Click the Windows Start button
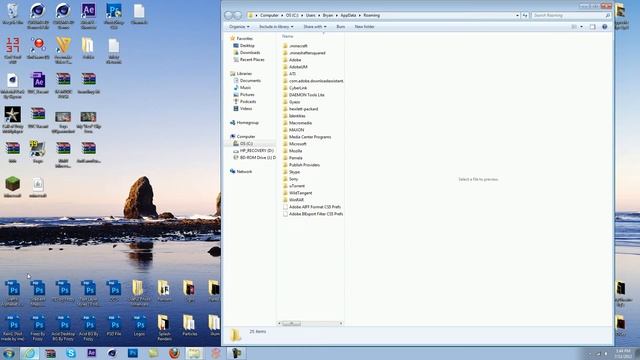The width and height of the screenshot is (640, 360). click(x=9, y=353)
